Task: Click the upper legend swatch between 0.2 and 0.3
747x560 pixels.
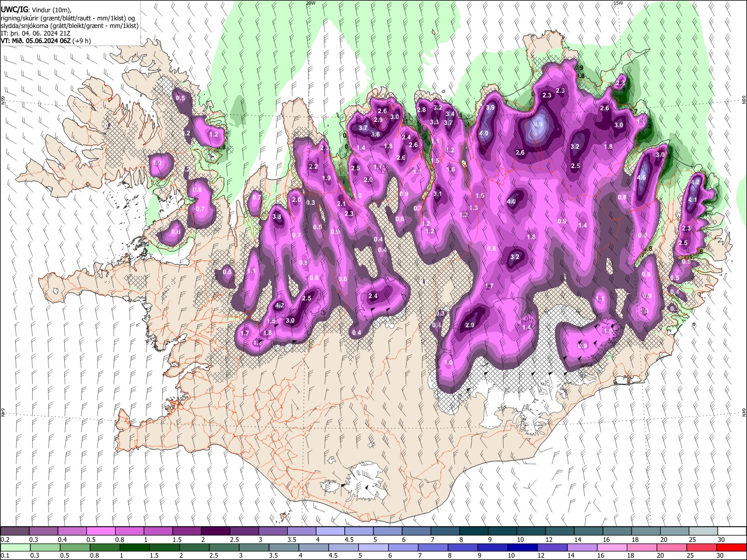Action: (x=15, y=531)
